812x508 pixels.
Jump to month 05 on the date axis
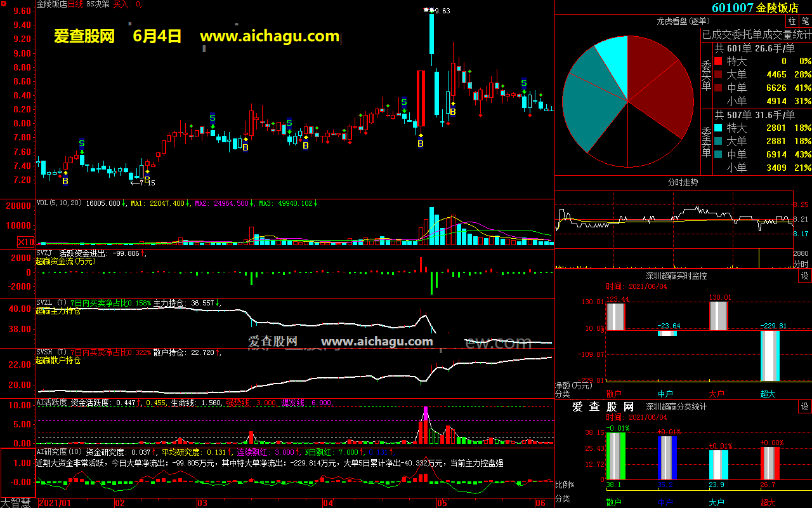coord(442,503)
